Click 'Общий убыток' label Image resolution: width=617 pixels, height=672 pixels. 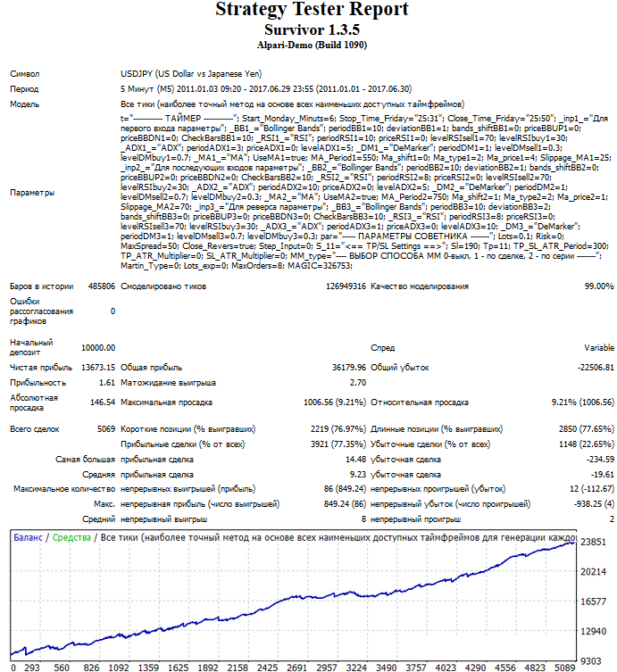pyautogui.click(x=400, y=368)
